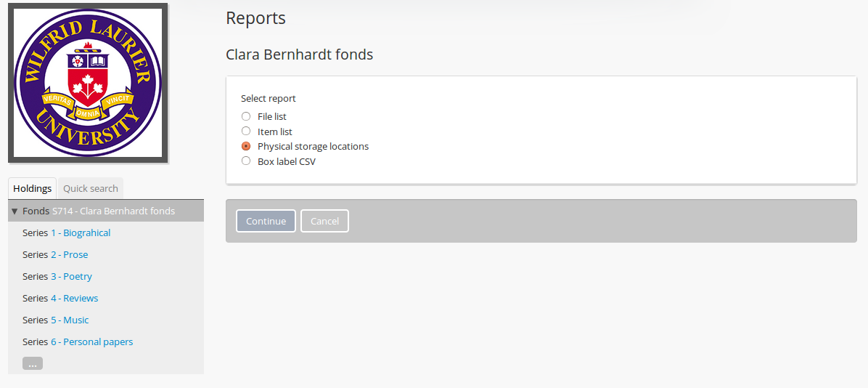Open Series 2 - Prose
The image size is (868, 388).
point(69,255)
